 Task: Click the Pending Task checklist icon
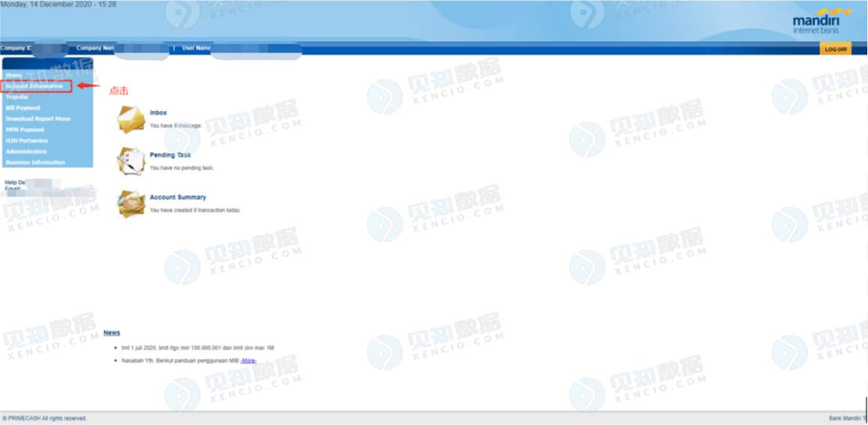(131, 162)
